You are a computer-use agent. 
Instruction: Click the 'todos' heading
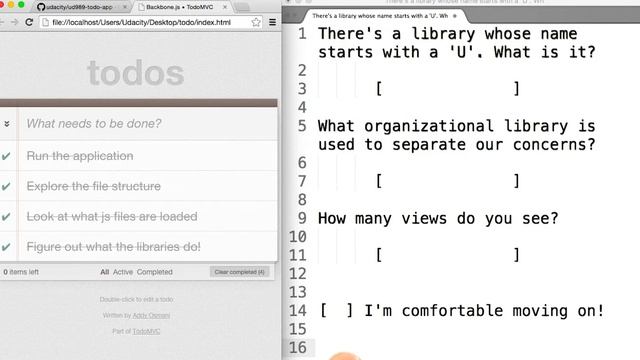click(x=136, y=73)
